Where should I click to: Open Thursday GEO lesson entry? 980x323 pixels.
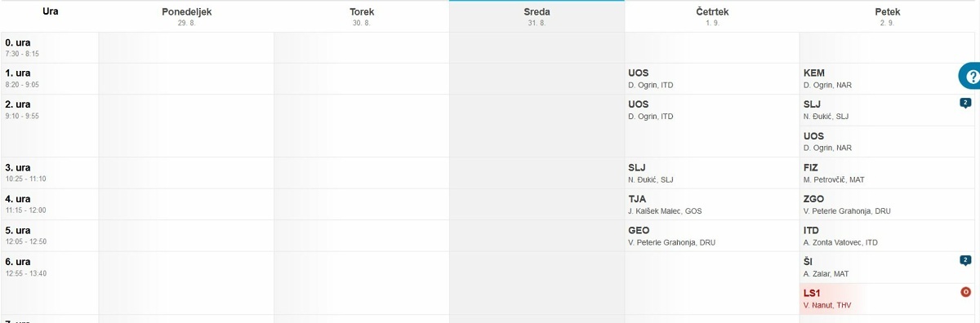(712, 236)
